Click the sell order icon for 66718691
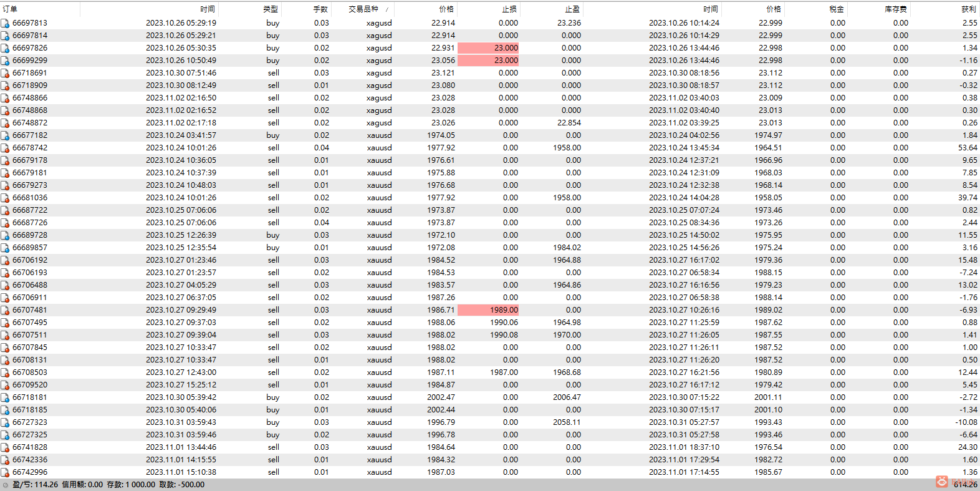The width and height of the screenshot is (980, 491). (5, 73)
